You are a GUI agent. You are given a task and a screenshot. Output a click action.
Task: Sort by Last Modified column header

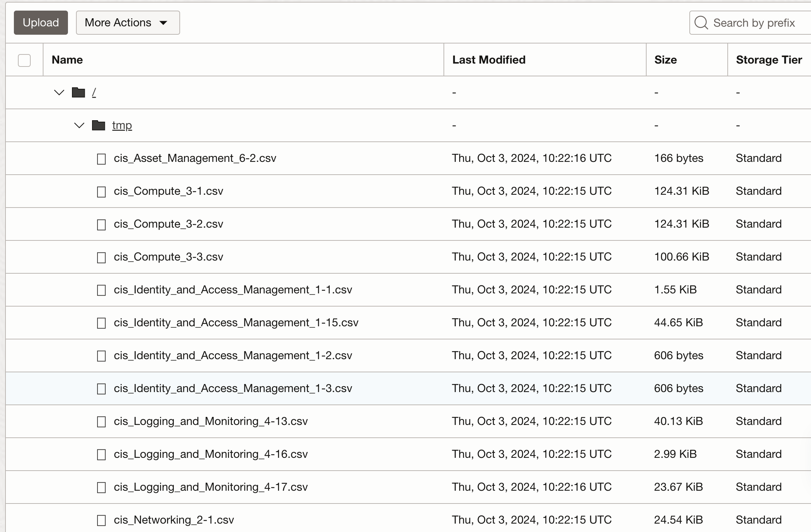[488, 60]
